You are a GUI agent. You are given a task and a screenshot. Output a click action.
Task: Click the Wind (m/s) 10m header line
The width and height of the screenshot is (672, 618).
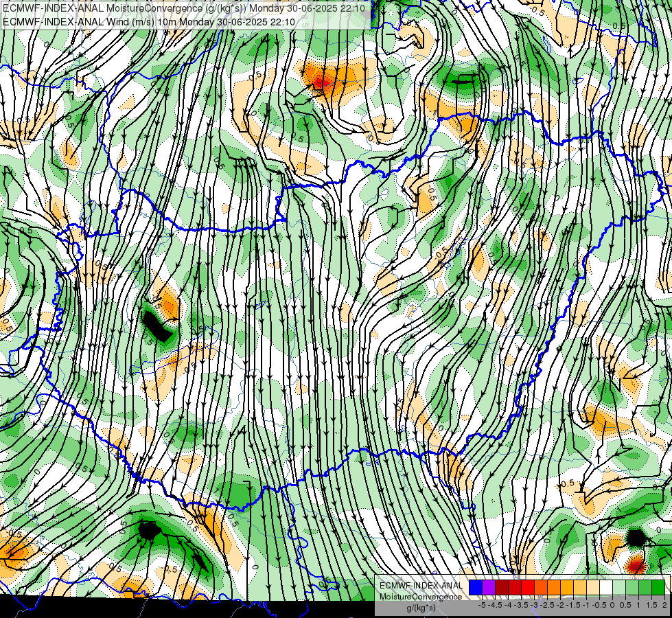tap(149, 21)
